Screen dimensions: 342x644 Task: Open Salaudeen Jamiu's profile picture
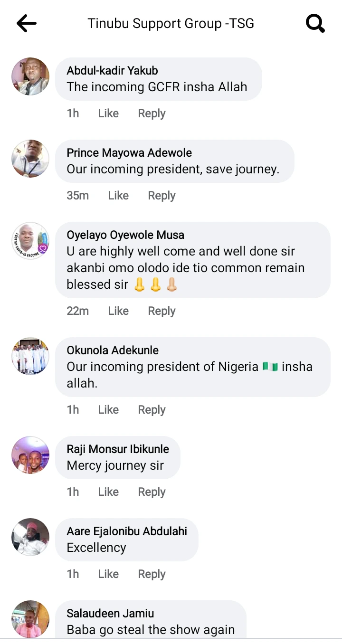click(30, 619)
